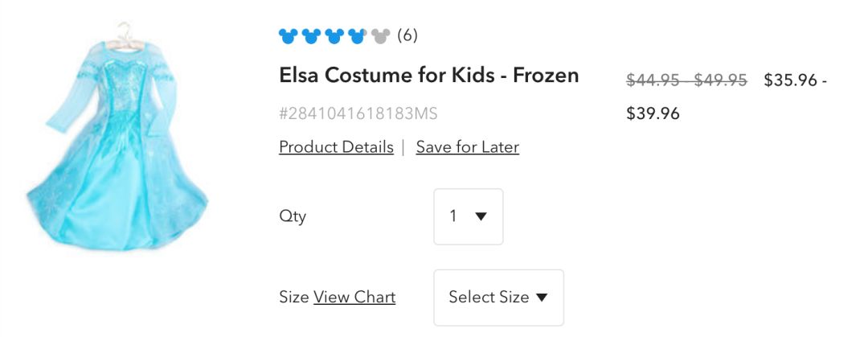Click the Size label text

293,298
